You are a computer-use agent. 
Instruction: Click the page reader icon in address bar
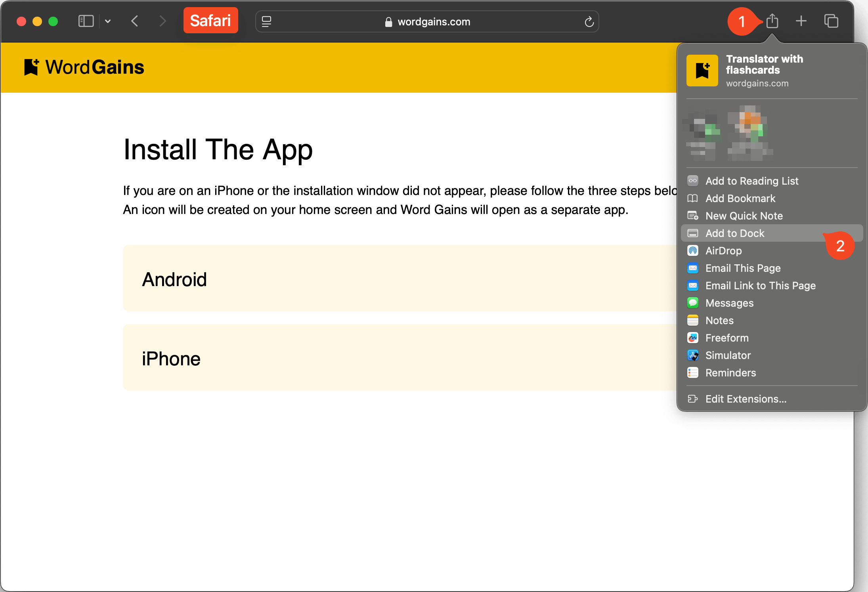tap(267, 21)
